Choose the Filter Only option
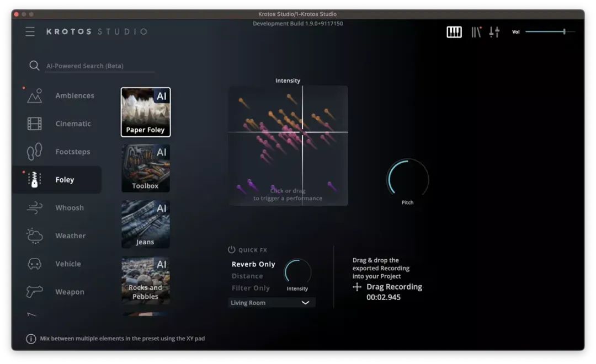This screenshot has width=596, height=364. (x=251, y=288)
